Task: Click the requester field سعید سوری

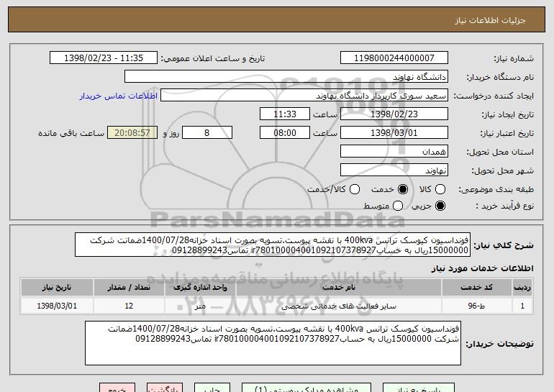Action: point(304,96)
